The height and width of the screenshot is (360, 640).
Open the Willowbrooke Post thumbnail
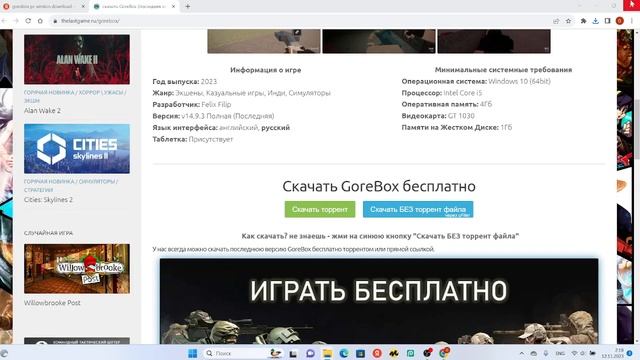(x=77, y=269)
